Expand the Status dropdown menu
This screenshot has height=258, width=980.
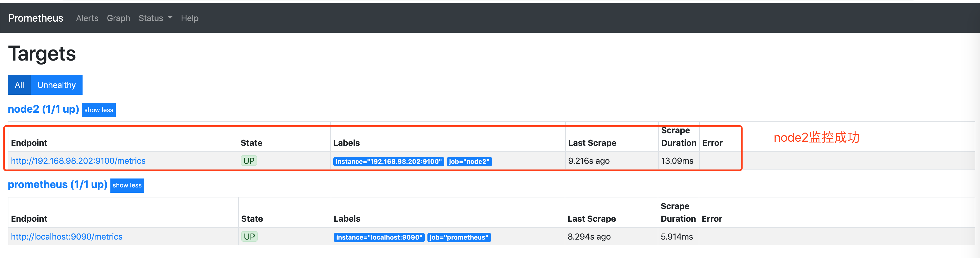coord(155,18)
